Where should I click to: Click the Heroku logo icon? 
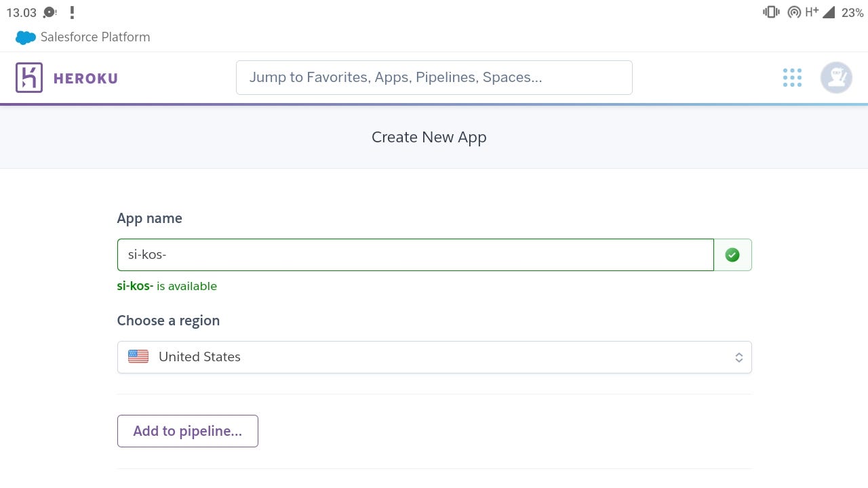tap(29, 78)
